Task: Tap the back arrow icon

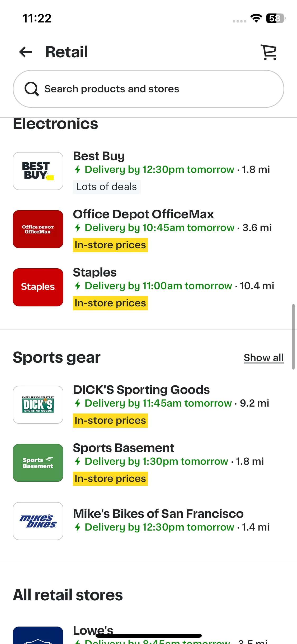Action: [26, 52]
